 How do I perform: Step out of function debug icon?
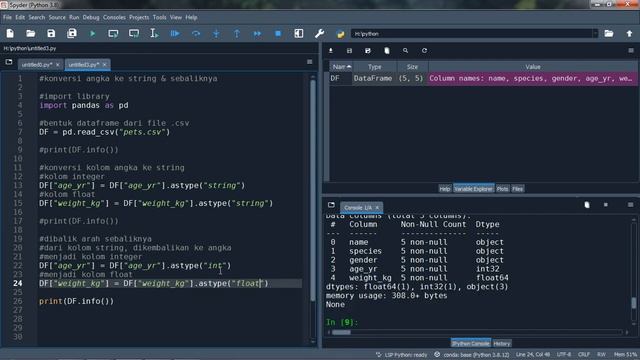(237, 33)
